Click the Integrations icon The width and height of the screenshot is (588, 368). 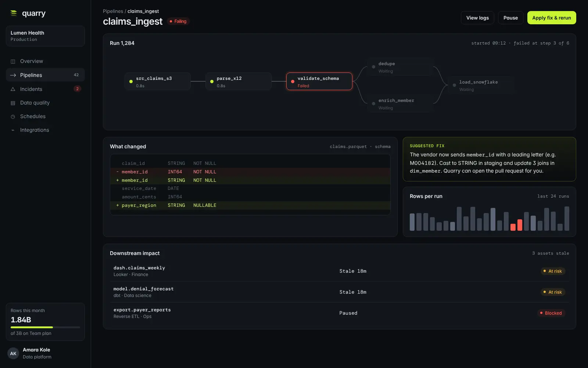pos(13,130)
